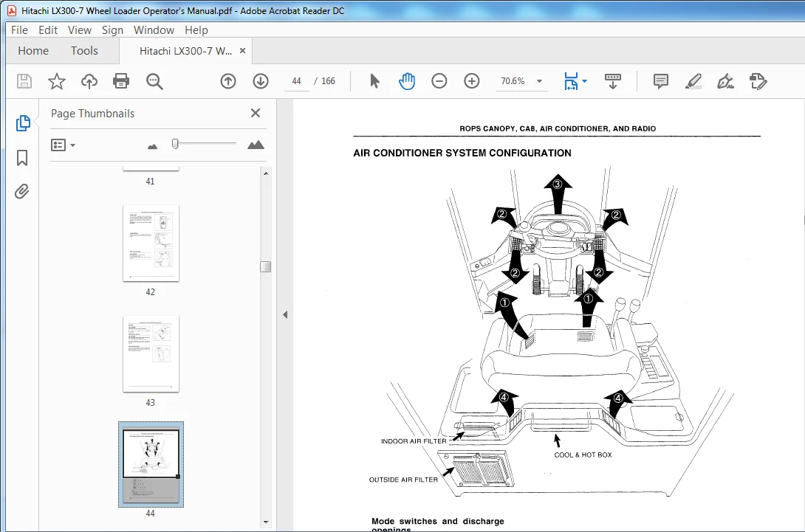Open the read mode keyboard icon

pyautogui.click(x=612, y=81)
